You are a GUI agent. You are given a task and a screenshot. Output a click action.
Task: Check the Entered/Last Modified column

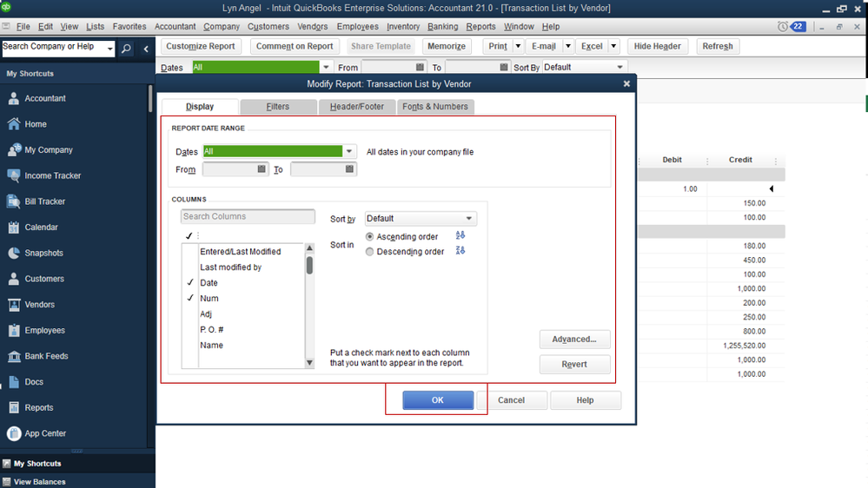pos(190,252)
